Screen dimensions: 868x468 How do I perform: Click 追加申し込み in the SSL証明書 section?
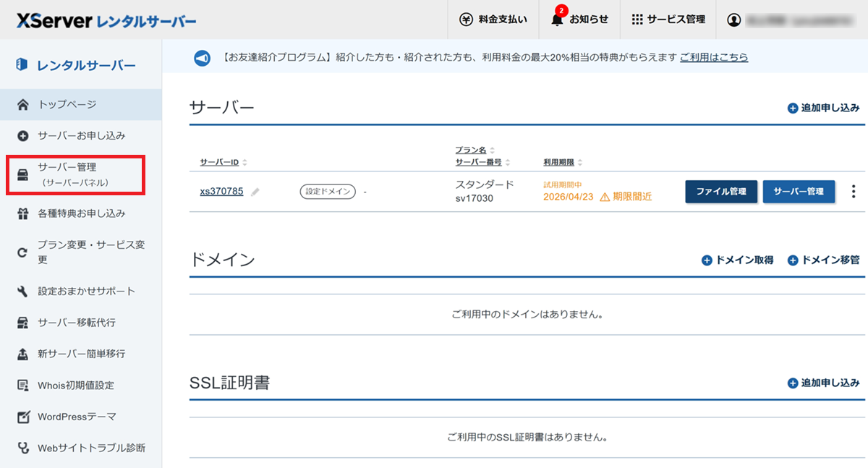point(824,383)
